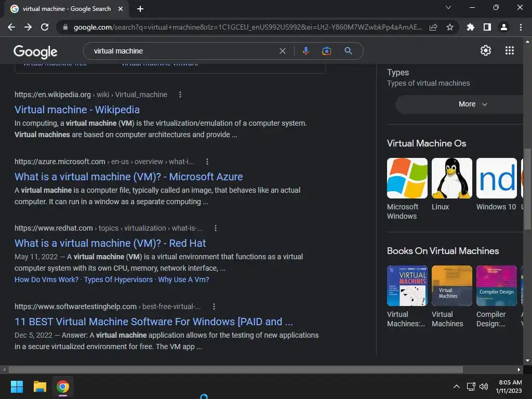Image resolution: width=532 pixels, height=399 pixels.
Task: Click the Virtual Machine Os heading
Action: [427, 143]
